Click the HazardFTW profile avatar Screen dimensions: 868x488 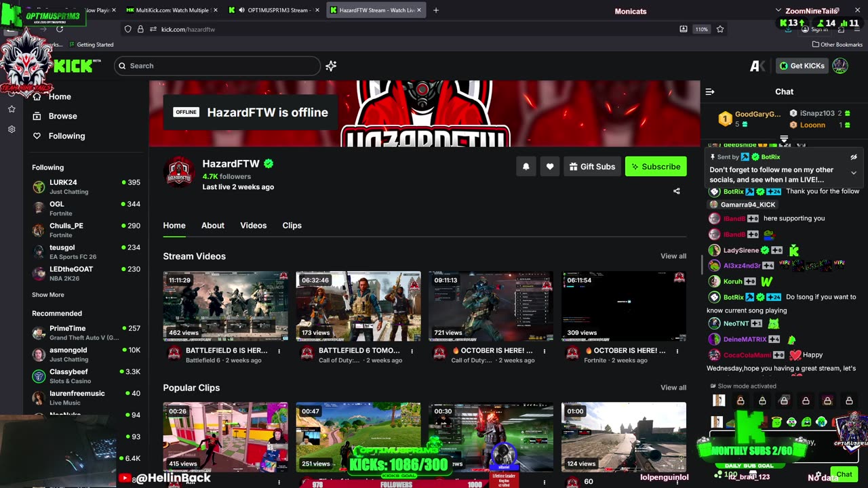click(180, 171)
